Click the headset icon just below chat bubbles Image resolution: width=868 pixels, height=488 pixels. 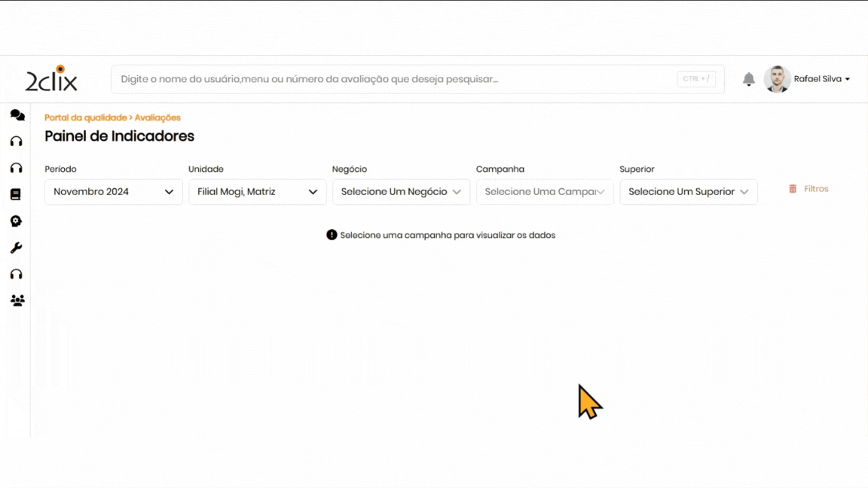coord(16,142)
